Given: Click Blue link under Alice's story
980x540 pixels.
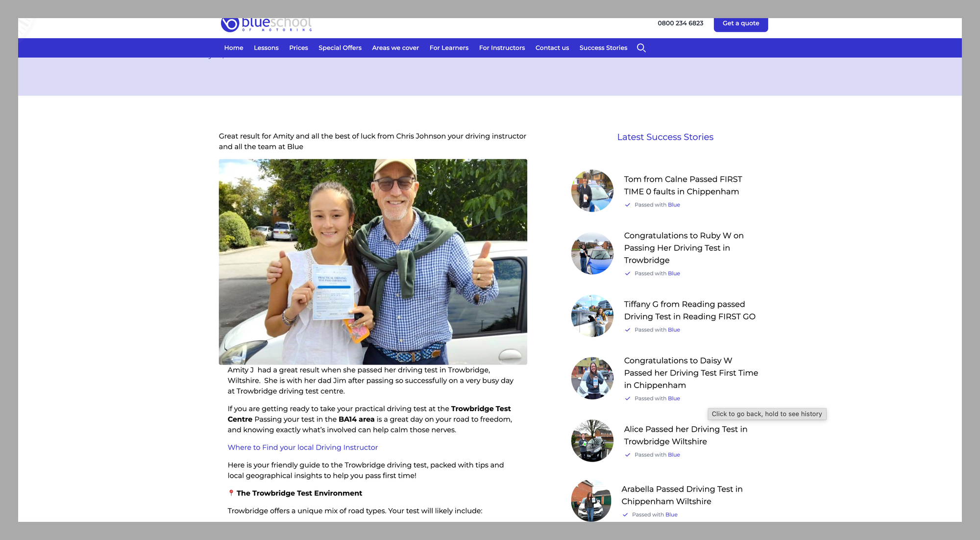Looking at the screenshot, I should pos(674,455).
